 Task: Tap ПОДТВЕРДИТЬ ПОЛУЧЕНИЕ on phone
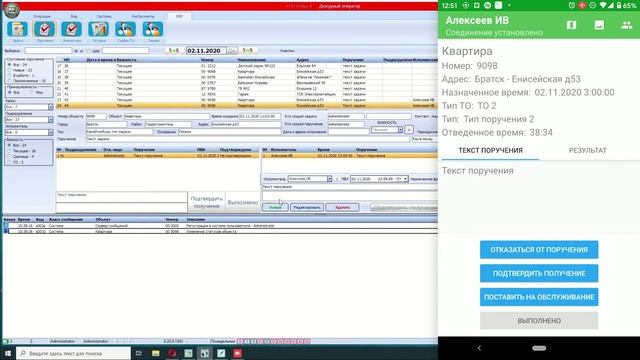(539, 273)
